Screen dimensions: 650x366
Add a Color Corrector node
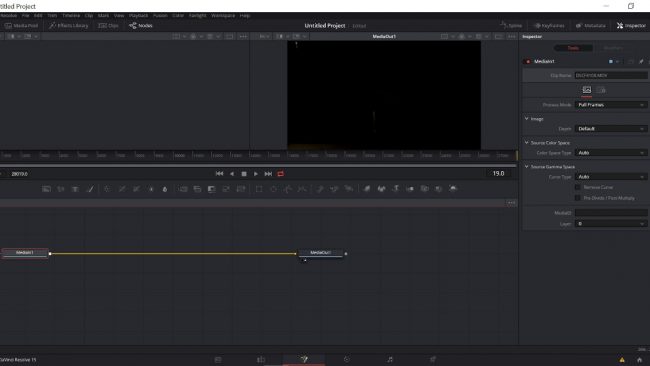pos(107,189)
